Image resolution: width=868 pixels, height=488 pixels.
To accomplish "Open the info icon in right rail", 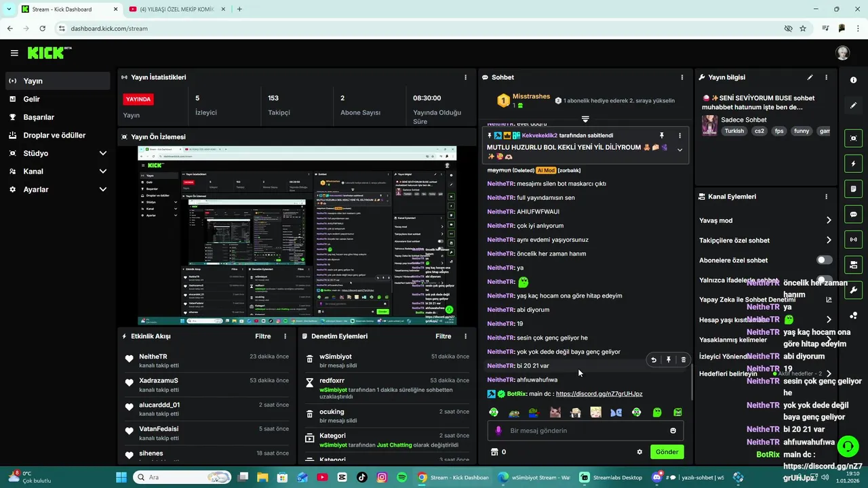I will coord(853,80).
